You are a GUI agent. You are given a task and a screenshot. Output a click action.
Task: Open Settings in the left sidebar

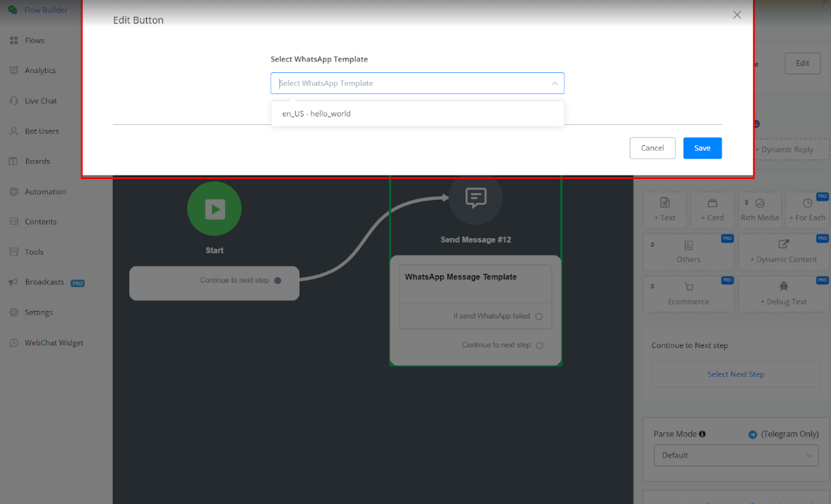[x=39, y=312]
